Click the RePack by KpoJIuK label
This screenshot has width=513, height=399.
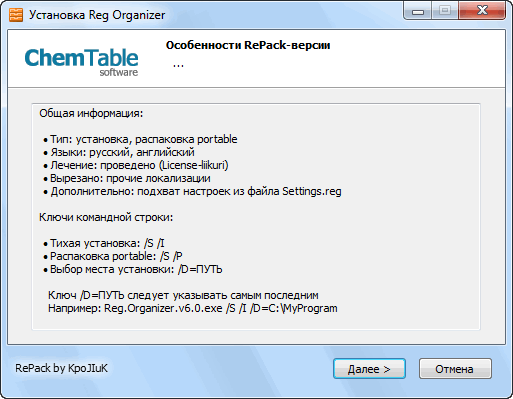pyautogui.click(x=61, y=368)
